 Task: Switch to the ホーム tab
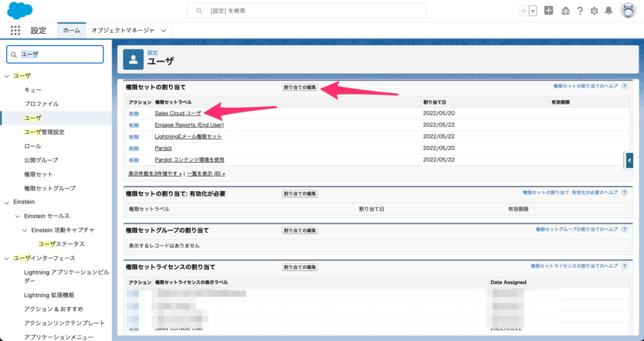click(72, 30)
